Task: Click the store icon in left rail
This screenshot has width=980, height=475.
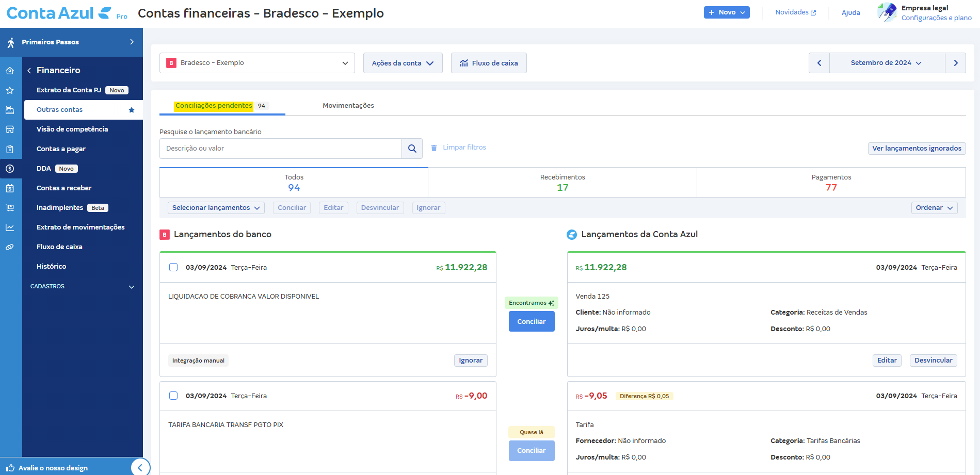Action: click(x=10, y=129)
